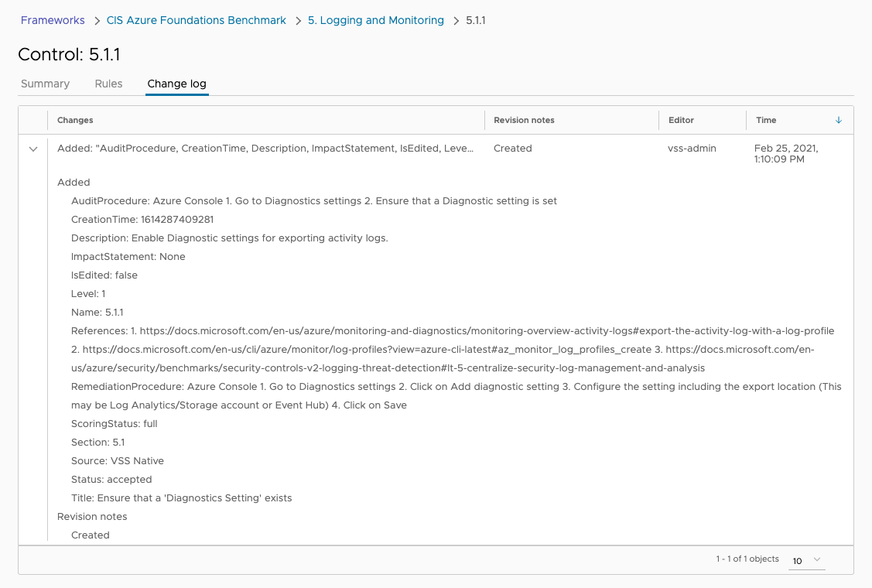Click the 'Added: "AuditProcedure, CreationTime' summary cell
Screen dimensions: 872x588
[x=265, y=149]
